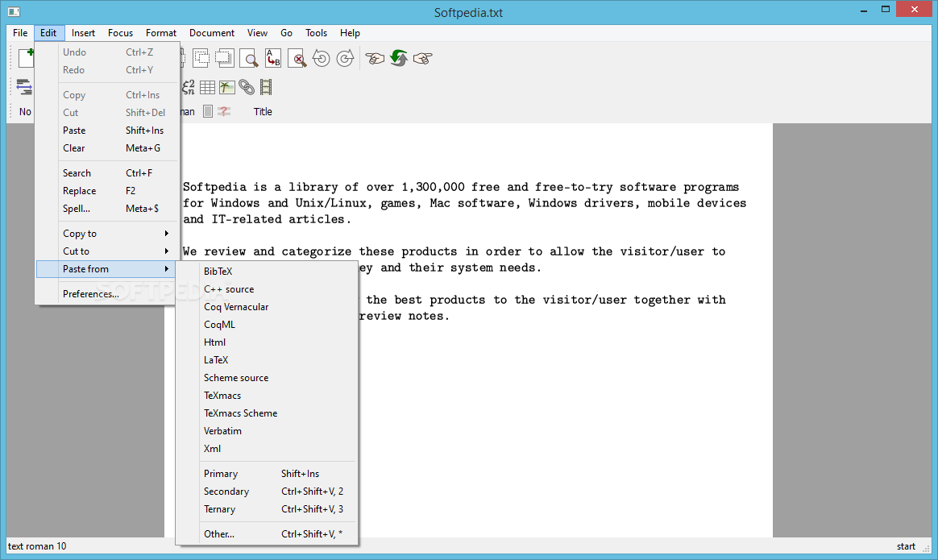Choose Replace in the Edit menu
Viewport: 938px width, 560px height.
tap(107, 191)
